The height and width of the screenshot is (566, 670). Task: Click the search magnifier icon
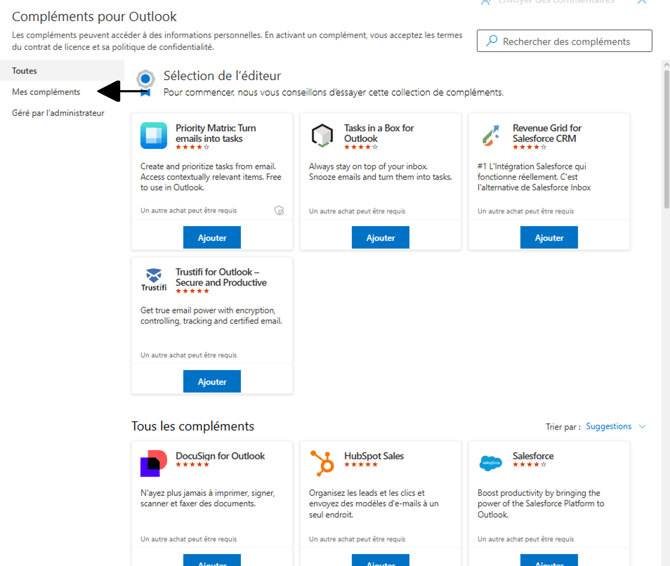(492, 41)
